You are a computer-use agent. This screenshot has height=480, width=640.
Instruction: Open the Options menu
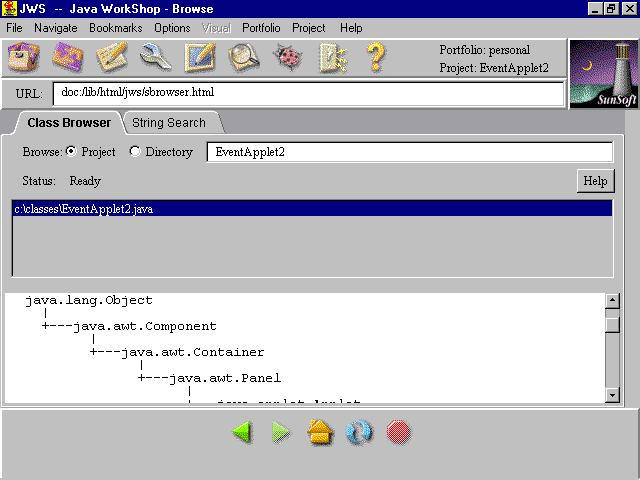click(172, 28)
